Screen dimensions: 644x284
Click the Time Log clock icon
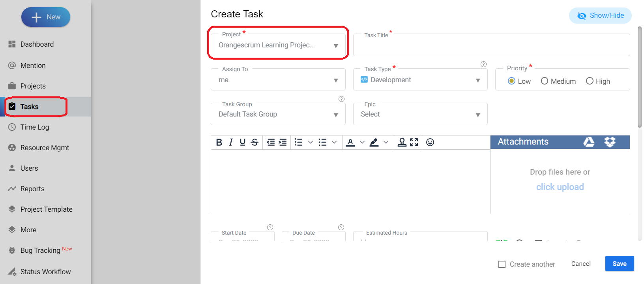[12, 127]
